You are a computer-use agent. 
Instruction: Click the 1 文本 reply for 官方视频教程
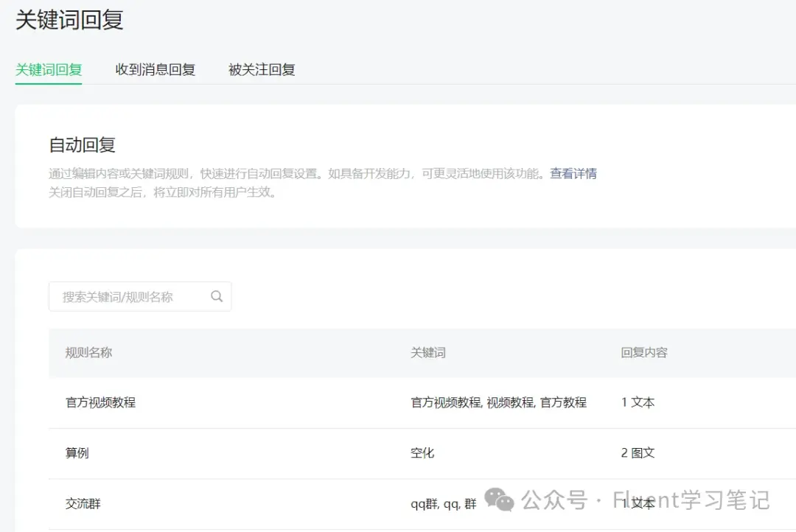point(638,402)
